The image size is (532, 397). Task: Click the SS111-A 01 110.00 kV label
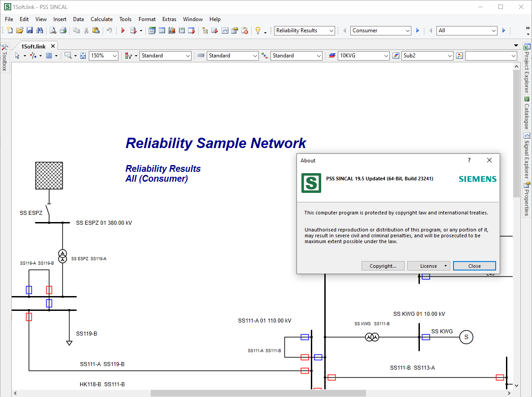265,321
